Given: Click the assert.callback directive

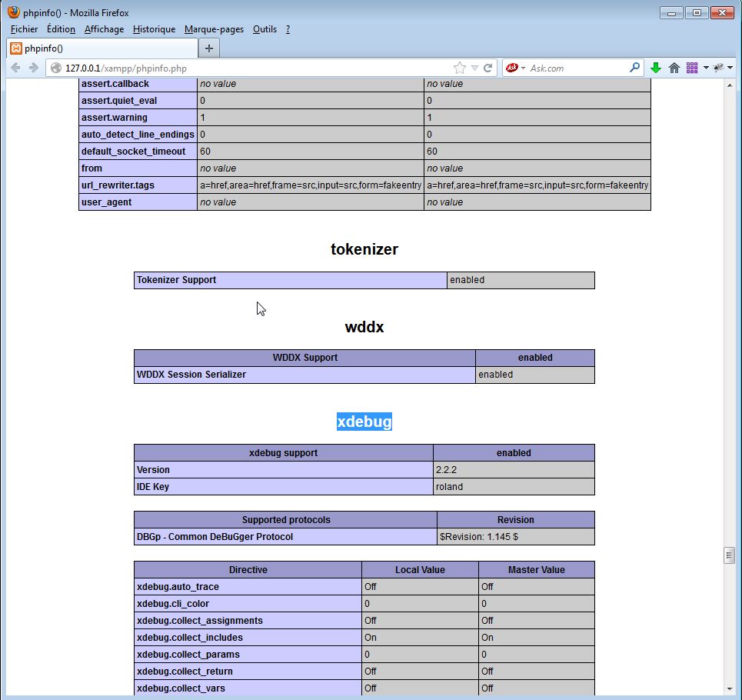Looking at the screenshot, I should (138, 85).
